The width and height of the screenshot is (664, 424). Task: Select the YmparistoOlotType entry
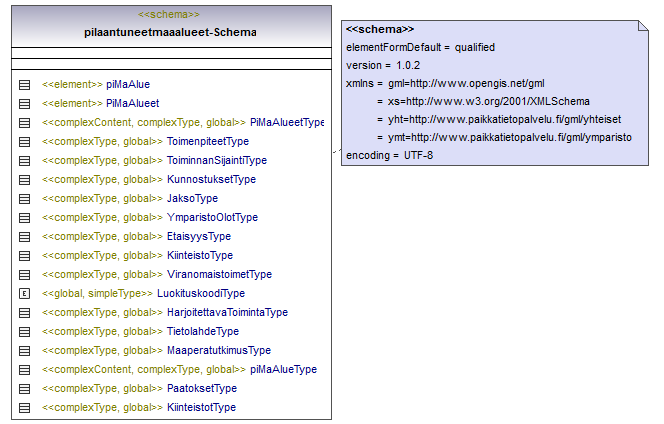coord(212,217)
